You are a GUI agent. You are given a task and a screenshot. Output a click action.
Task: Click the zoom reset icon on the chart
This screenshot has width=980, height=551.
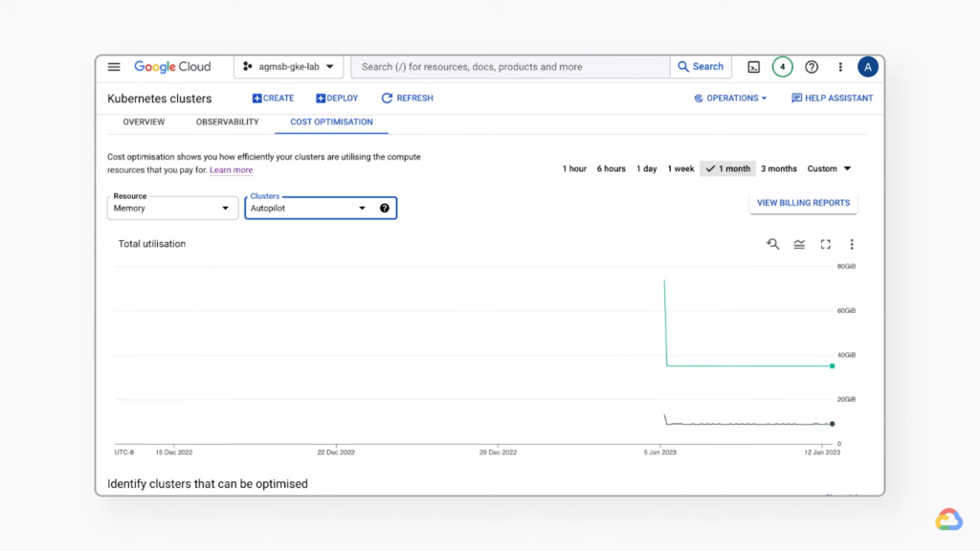coord(772,244)
